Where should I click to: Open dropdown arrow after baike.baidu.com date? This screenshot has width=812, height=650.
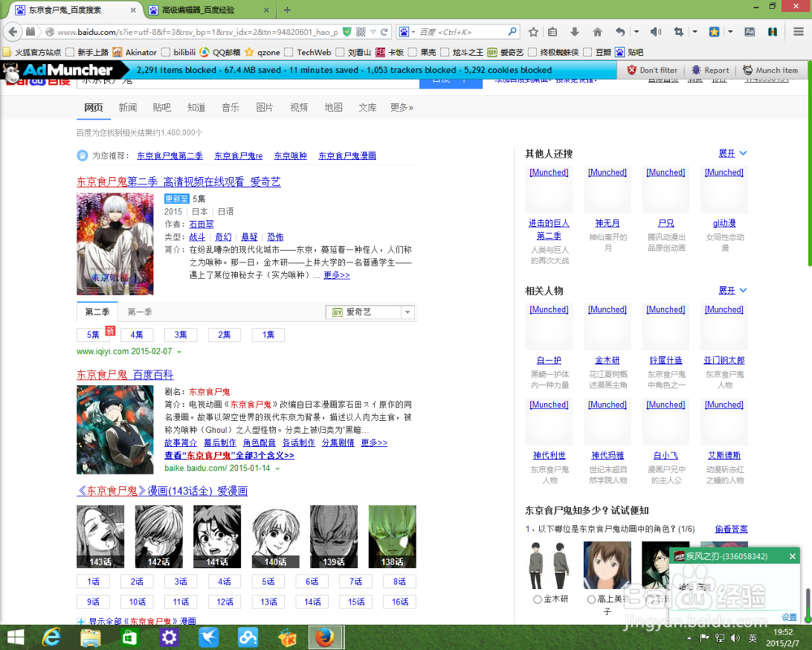pyautogui.click(x=278, y=469)
